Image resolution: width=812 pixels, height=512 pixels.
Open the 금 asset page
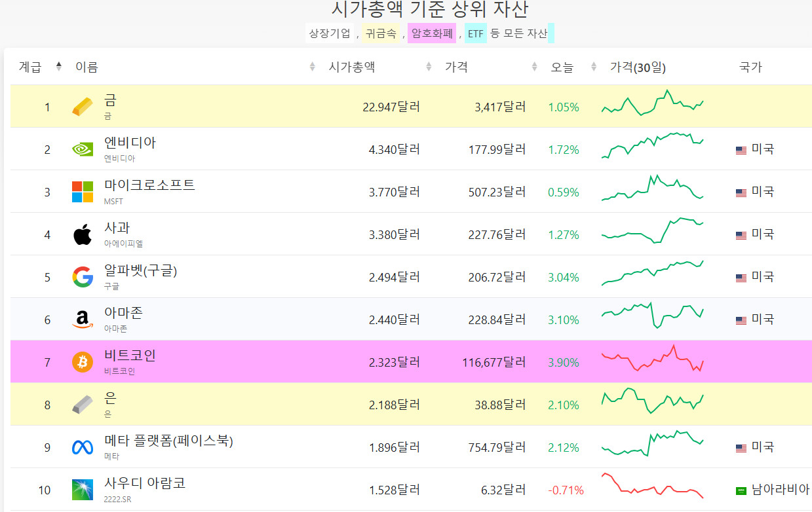coord(110,100)
